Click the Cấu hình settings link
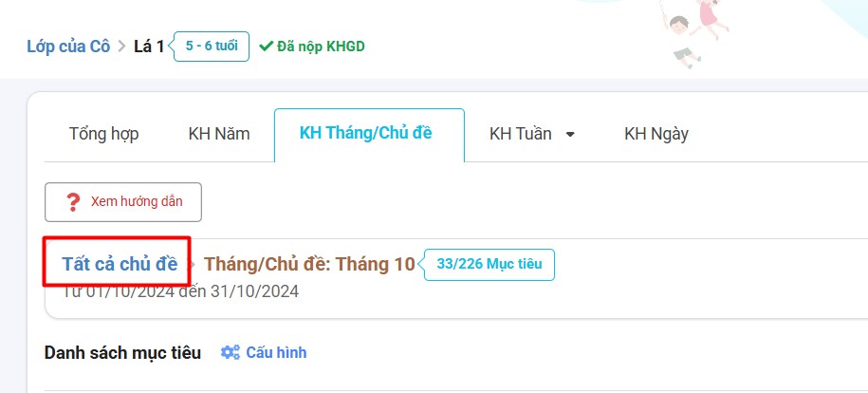Image resolution: width=868 pixels, height=393 pixels. click(x=276, y=352)
